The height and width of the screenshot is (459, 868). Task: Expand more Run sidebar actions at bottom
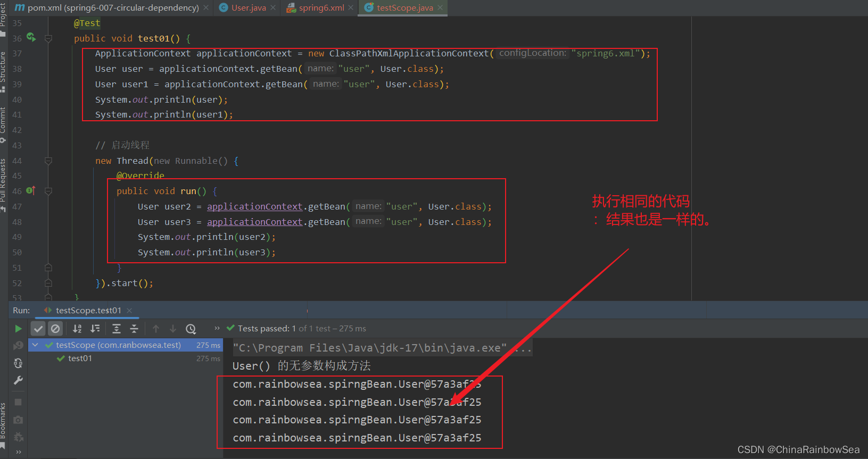click(x=19, y=452)
